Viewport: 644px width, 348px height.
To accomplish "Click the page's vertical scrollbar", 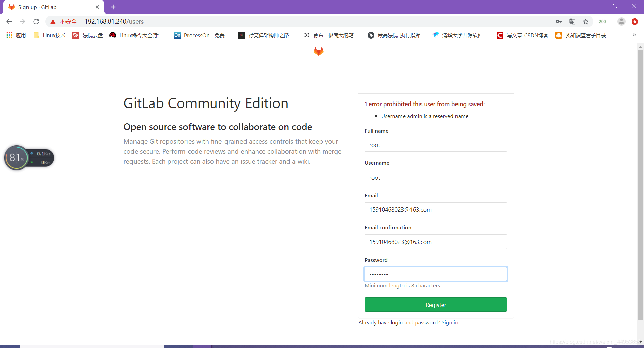I will coord(640,185).
